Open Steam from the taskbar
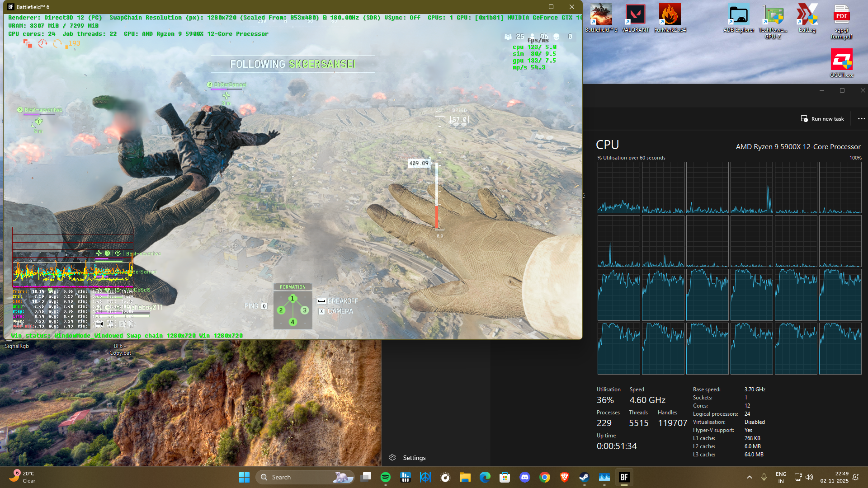 pos(584,477)
